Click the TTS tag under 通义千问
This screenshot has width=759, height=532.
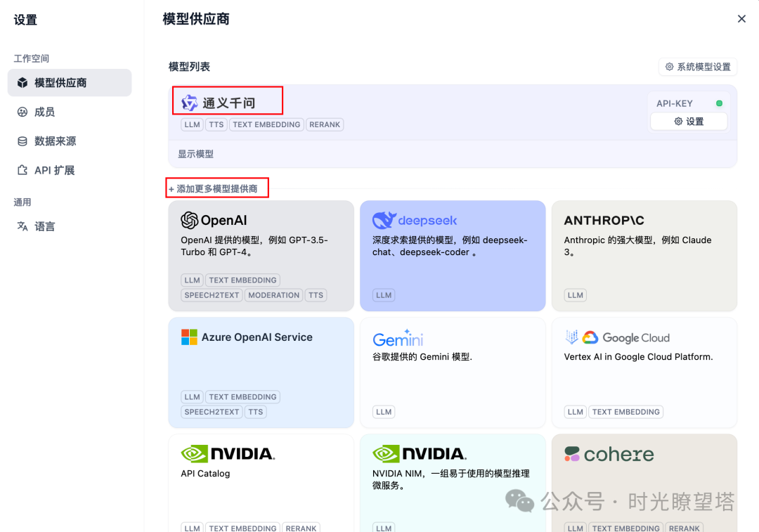(x=216, y=124)
